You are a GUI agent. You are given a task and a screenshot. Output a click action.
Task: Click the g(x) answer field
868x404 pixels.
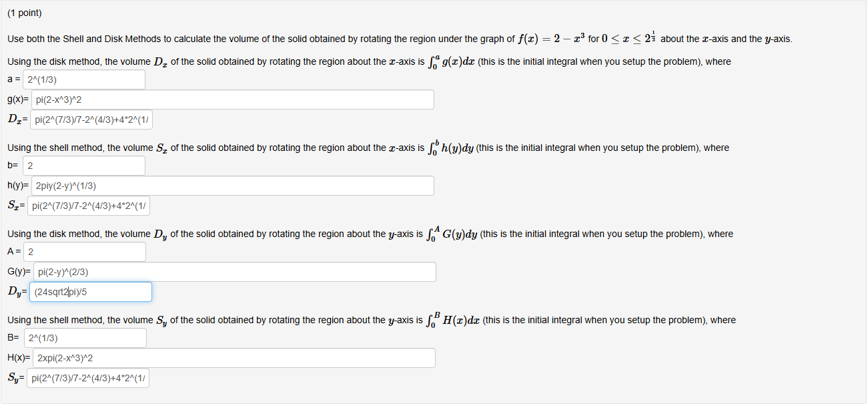(x=234, y=99)
